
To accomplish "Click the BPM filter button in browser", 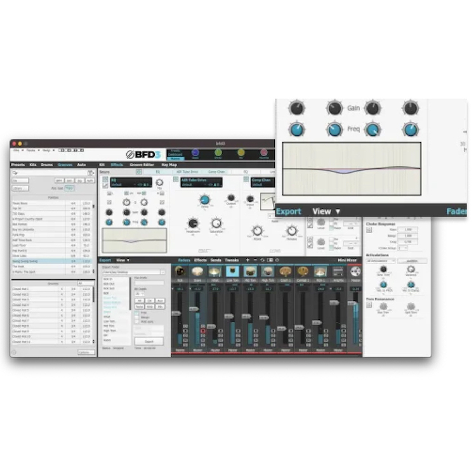I will point(59,181).
